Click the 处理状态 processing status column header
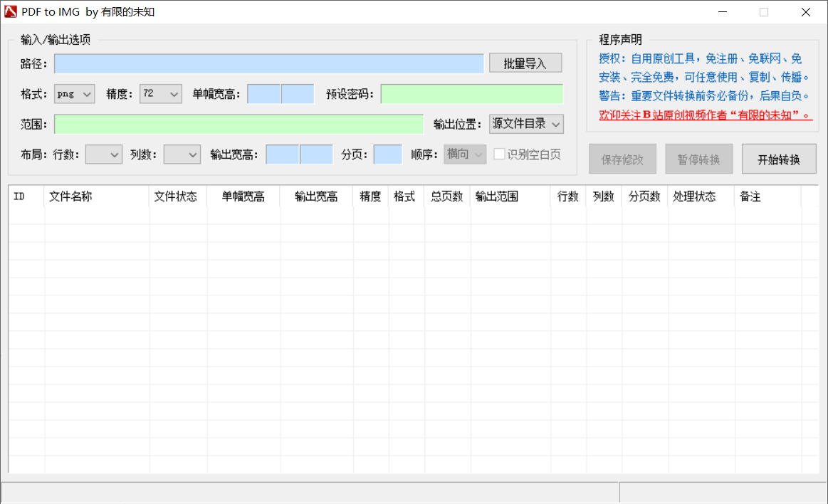Screen dimensions: 828x504 [x=694, y=196]
